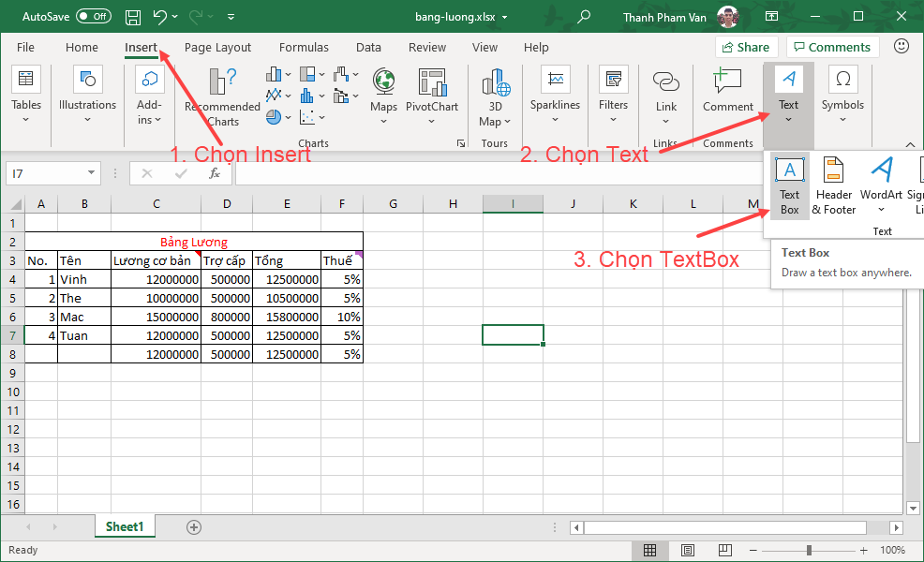Open the View tab
The height and width of the screenshot is (562, 924).
(x=484, y=47)
